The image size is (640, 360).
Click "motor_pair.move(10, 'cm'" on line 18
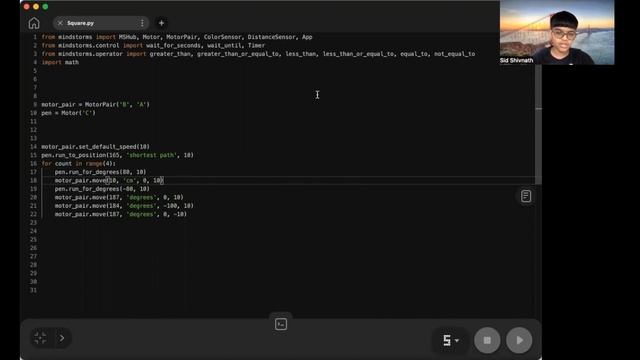point(96,180)
